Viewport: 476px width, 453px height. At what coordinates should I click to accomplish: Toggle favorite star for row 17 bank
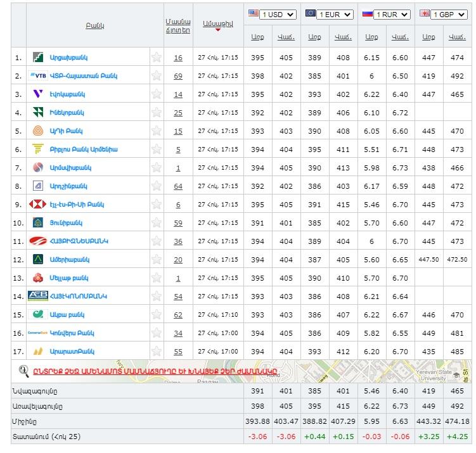[157, 352]
